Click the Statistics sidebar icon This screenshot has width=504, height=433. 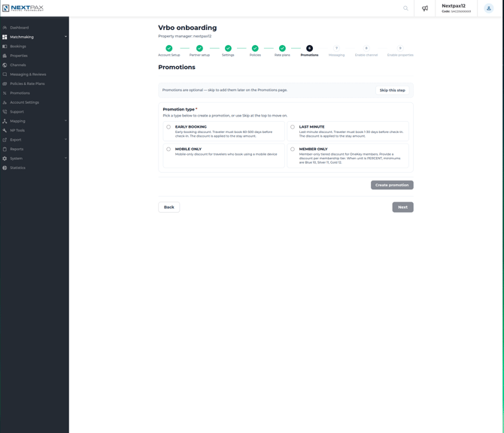5,168
